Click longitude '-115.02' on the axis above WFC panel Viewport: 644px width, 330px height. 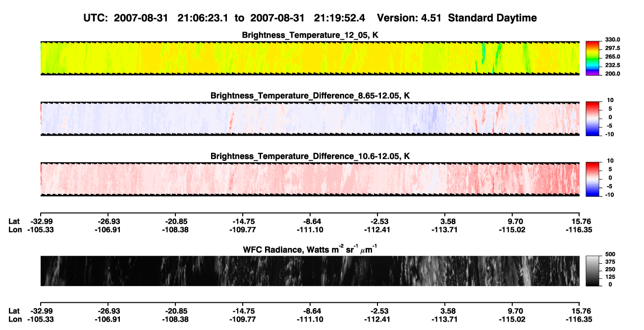pos(513,230)
